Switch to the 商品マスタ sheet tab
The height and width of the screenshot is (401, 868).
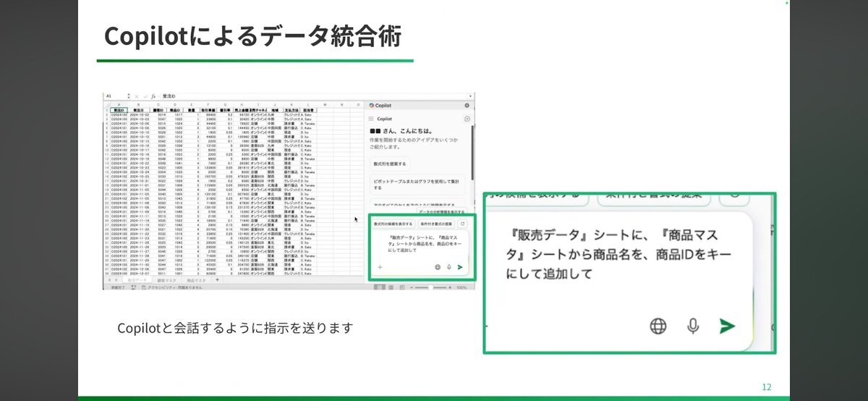[197, 279]
